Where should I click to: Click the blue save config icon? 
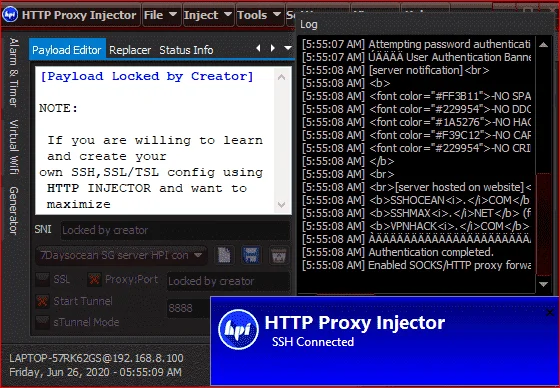pos(251,255)
